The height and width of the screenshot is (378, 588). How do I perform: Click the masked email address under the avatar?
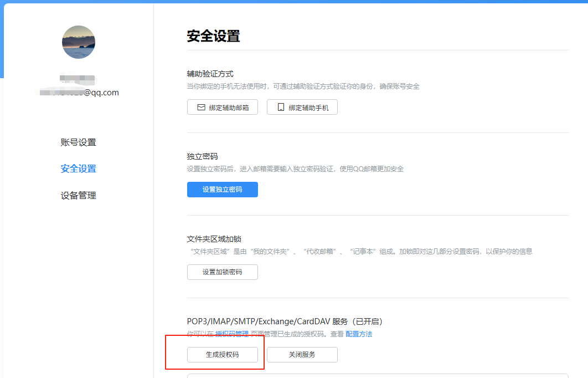click(78, 92)
